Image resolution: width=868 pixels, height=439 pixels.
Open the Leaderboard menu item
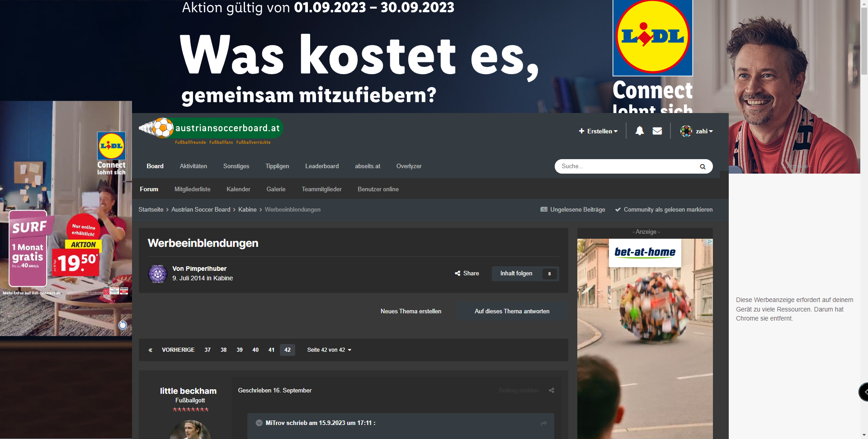pos(322,166)
